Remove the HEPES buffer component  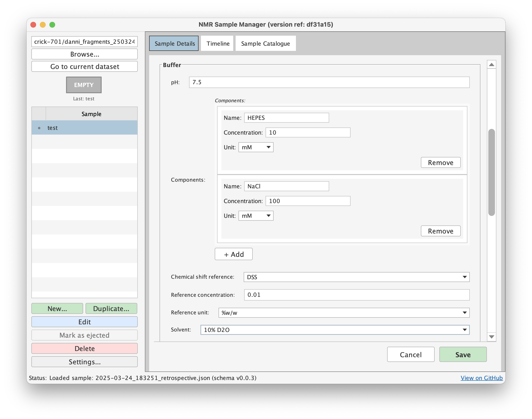click(x=440, y=162)
